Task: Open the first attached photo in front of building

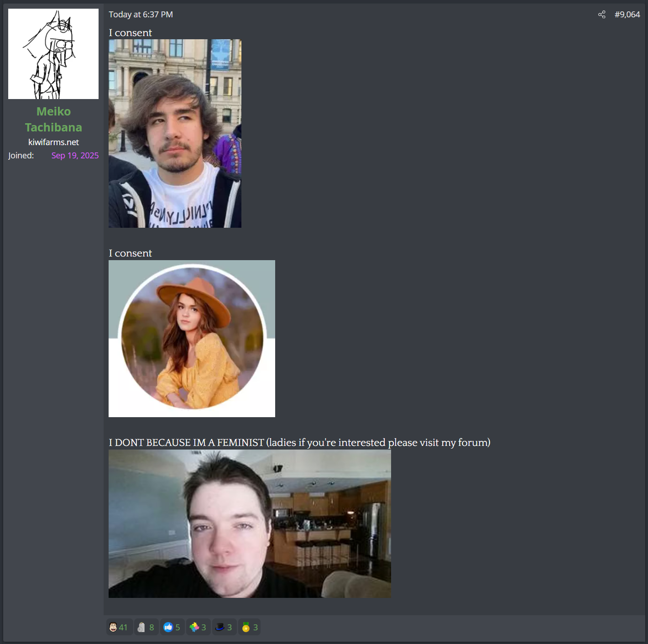Action: [175, 133]
